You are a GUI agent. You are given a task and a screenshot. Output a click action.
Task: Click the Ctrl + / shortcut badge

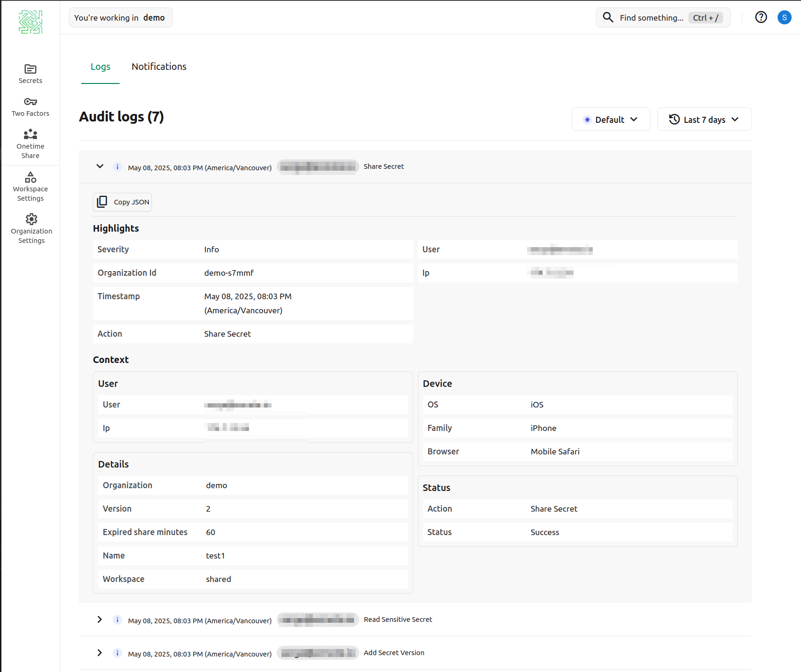(x=705, y=17)
